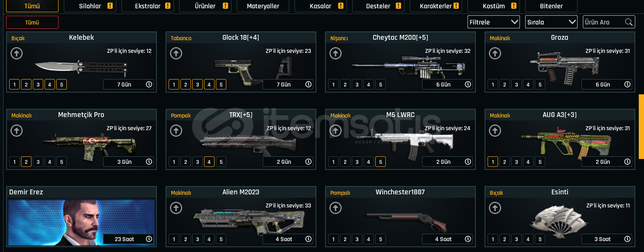Click the upgrade arrow on Glock 18[+4]
This screenshot has width=644, height=252.
[176, 53]
